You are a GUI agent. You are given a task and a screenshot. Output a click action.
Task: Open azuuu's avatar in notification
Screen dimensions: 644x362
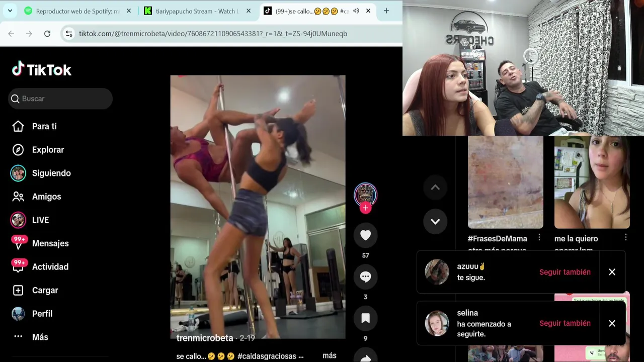[437, 272]
